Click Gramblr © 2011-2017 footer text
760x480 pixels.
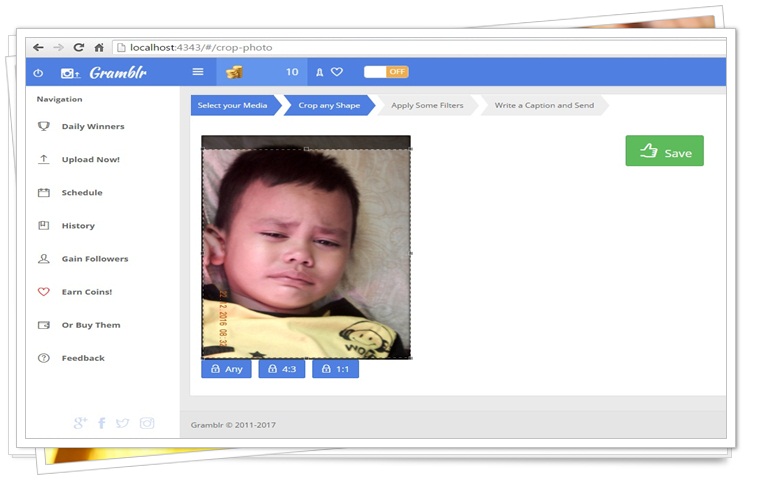233,425
